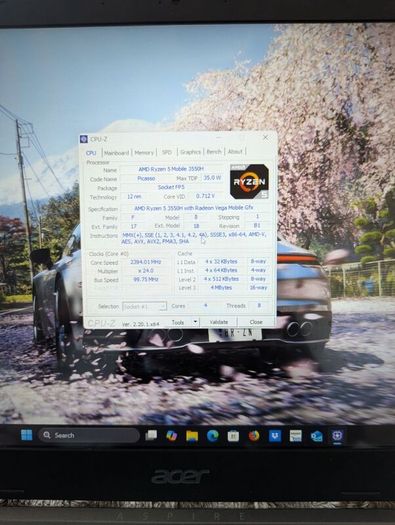
Task: Open Dropbox from the taskbar
Action: (275, 436)
